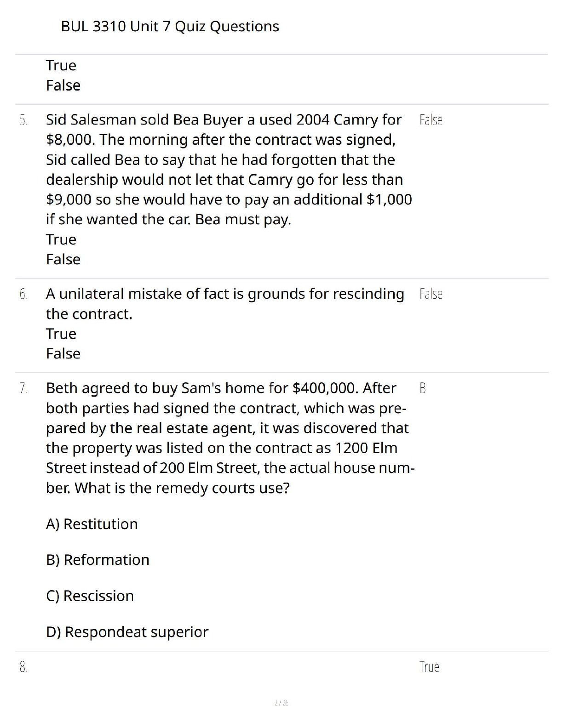This screenshot has height=728, width=563.
Task: Select the 'True' option at top of page
Action: (x=61, y=65)
